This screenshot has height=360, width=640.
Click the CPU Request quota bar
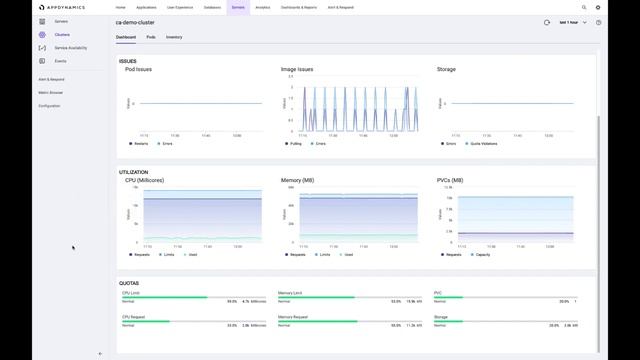[x=194, y=321]
